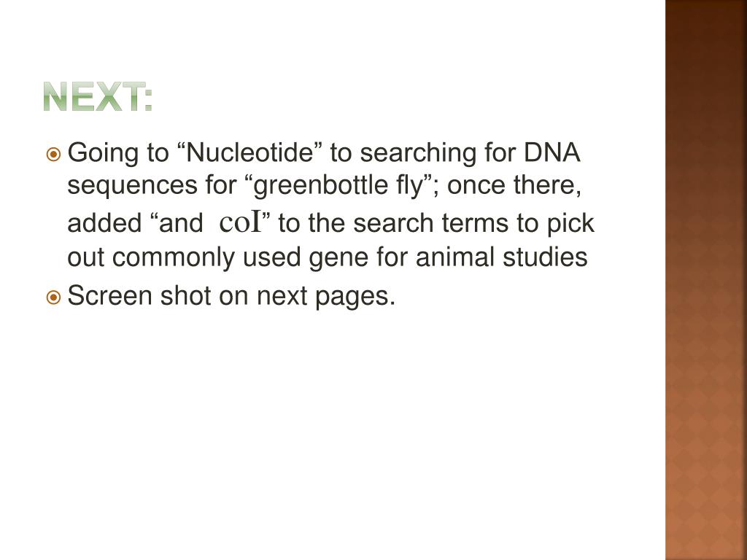The width and height of the screenshot is (747, 560).
Task: Click the "Screen shot on next pages." line
Action: (231, 296)
